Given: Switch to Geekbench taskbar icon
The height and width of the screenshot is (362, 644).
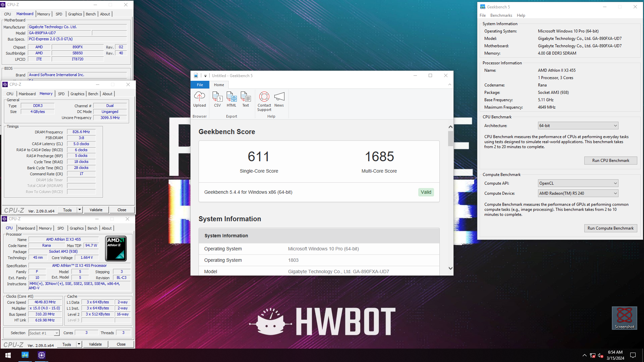Looking at the screenshot, I should pyautogui.click(x=25, y=355).
